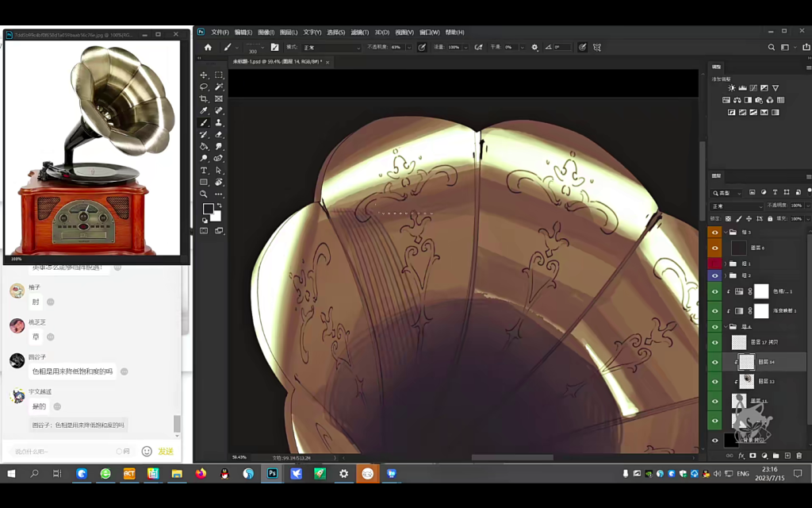Pick the Eyedropper tool
Viewport: 812px width, 508px height.
tap(204, 111)
